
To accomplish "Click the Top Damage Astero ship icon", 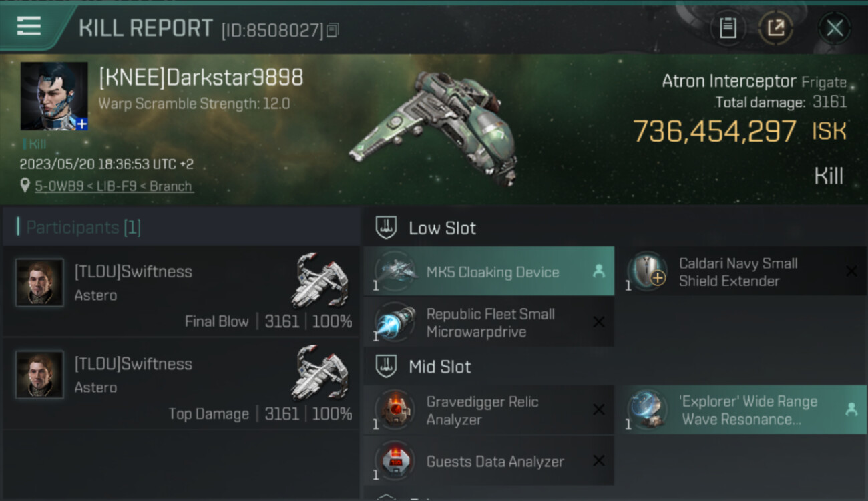I will click(x=322, y=371).
